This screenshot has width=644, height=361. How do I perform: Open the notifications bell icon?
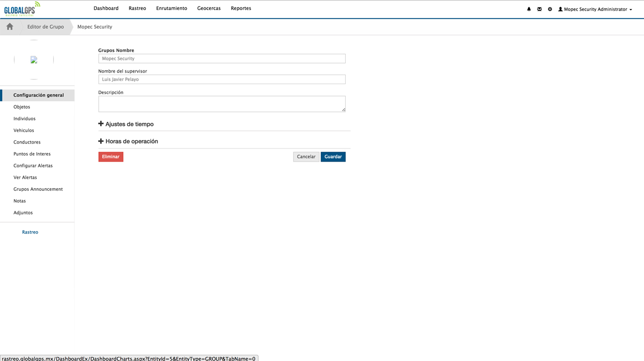529,9
